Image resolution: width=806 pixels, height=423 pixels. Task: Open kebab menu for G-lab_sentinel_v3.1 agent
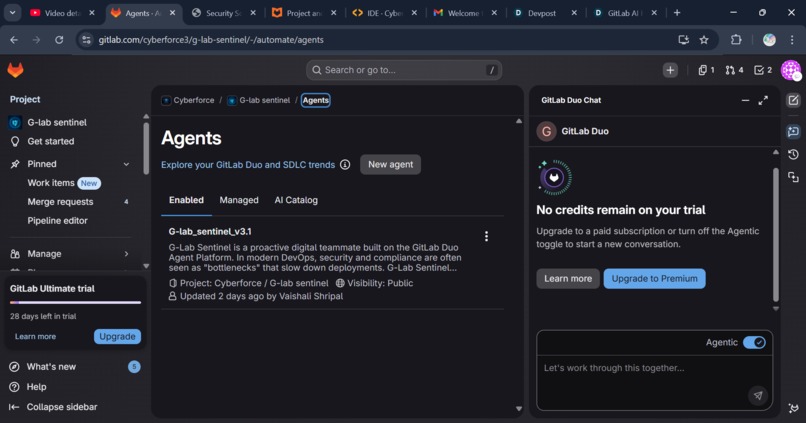pyautogui.click(x=486, y=236)
